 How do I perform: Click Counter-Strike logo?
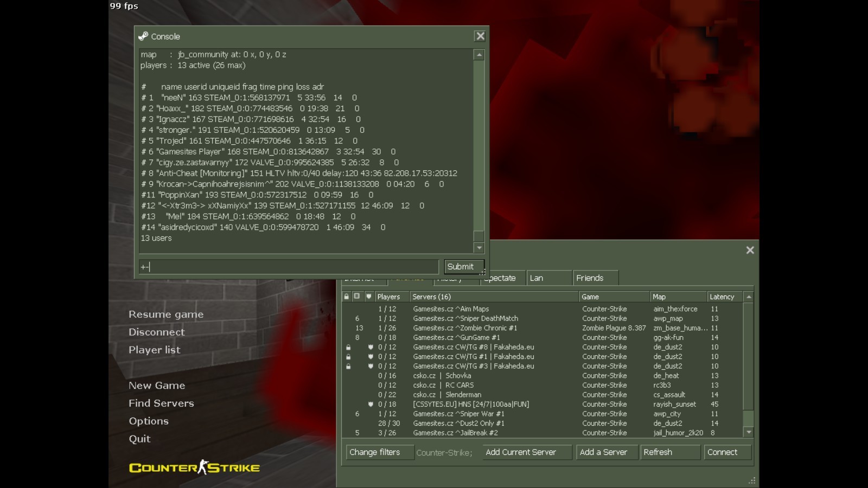coord(194,467)
